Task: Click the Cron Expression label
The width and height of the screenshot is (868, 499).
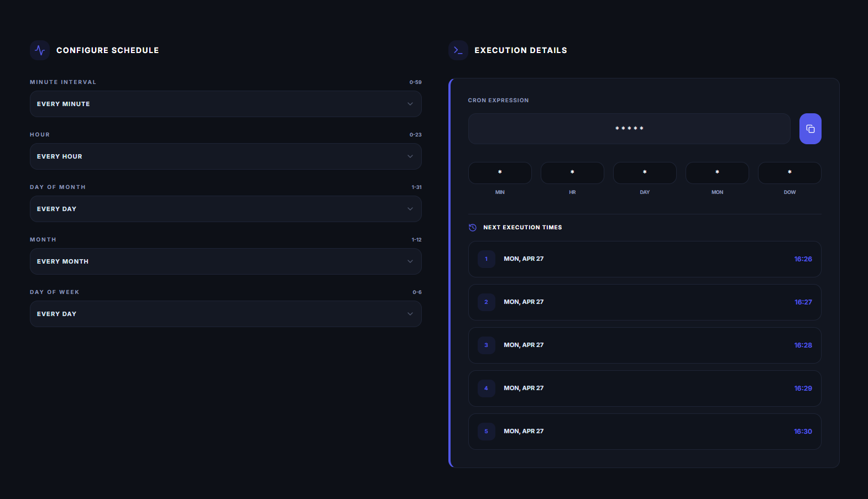Action: coord(498,101)
